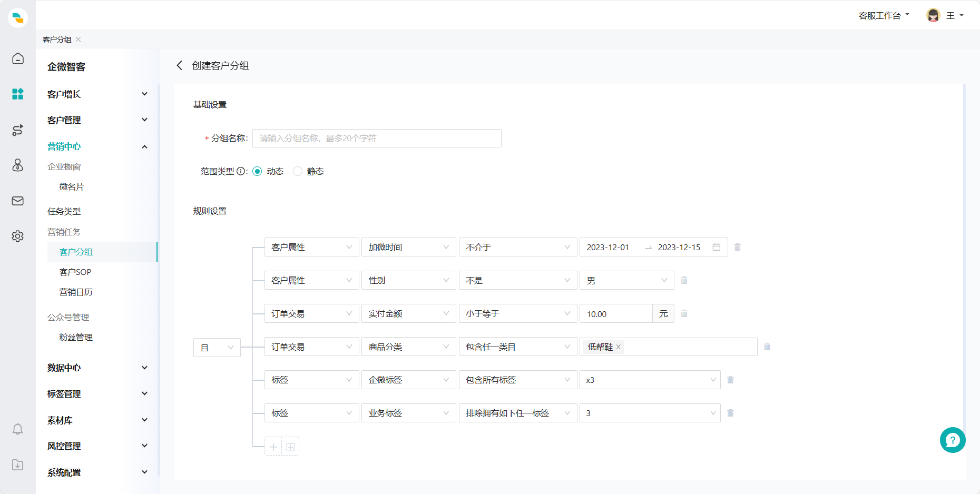Open the 小于等于 operator dropdown

(x=518, y=313)
